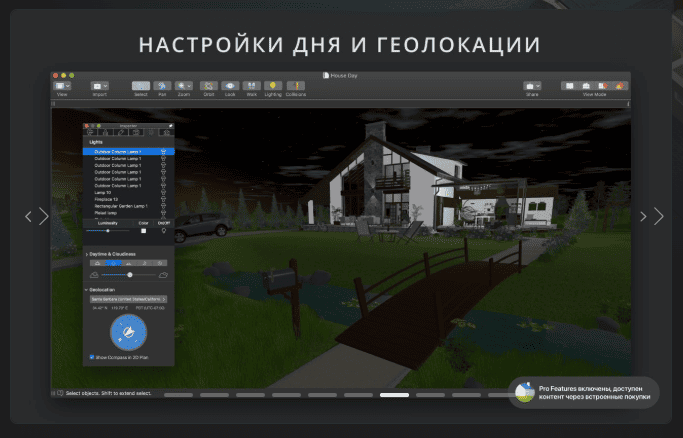
Task: Open the Zoom tool dropdown
Action: pyautogui.click(x=184, y=86)
